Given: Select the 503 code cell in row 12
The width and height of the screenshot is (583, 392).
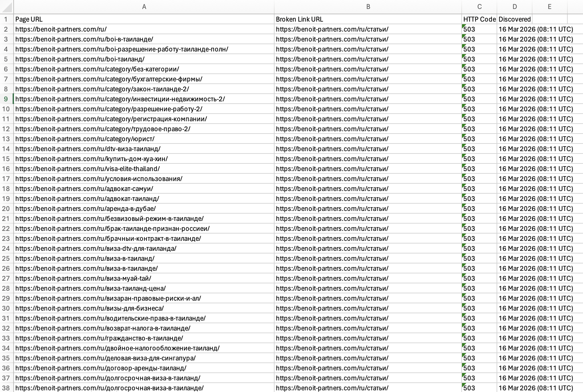Looking at the screenshot, I should coord(479,129).
